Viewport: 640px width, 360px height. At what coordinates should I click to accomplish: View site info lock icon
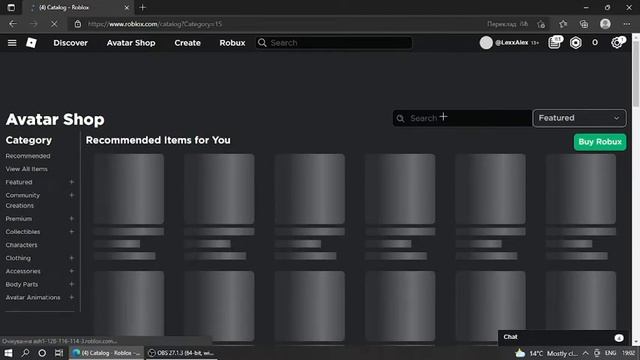78,24
